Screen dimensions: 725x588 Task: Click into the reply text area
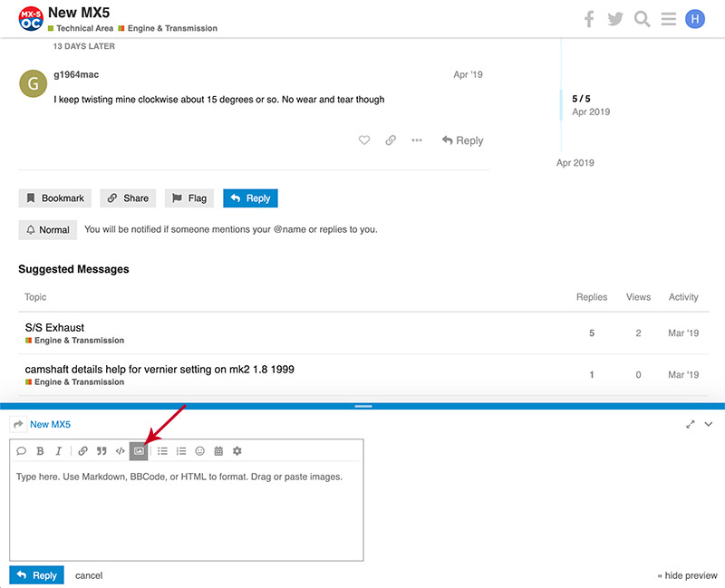click(x=186, y=512)
